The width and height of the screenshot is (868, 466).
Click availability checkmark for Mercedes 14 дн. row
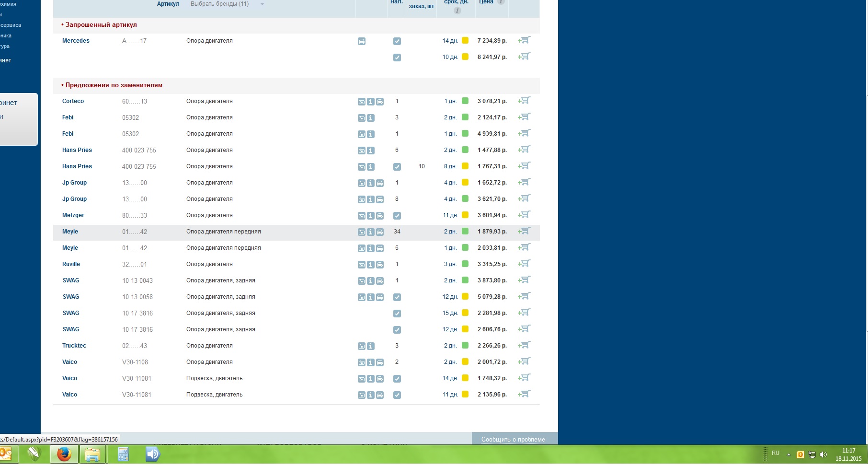pos(397,41)
